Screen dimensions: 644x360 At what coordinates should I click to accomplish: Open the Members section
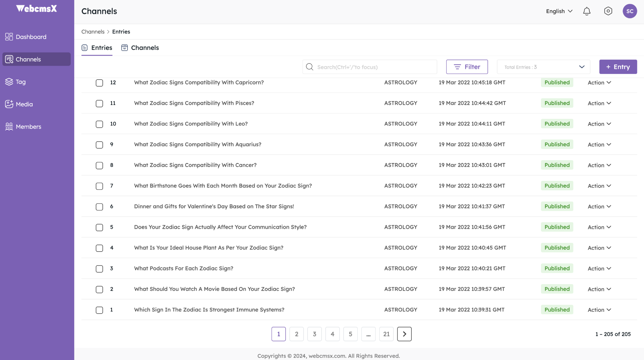[28, 127]
